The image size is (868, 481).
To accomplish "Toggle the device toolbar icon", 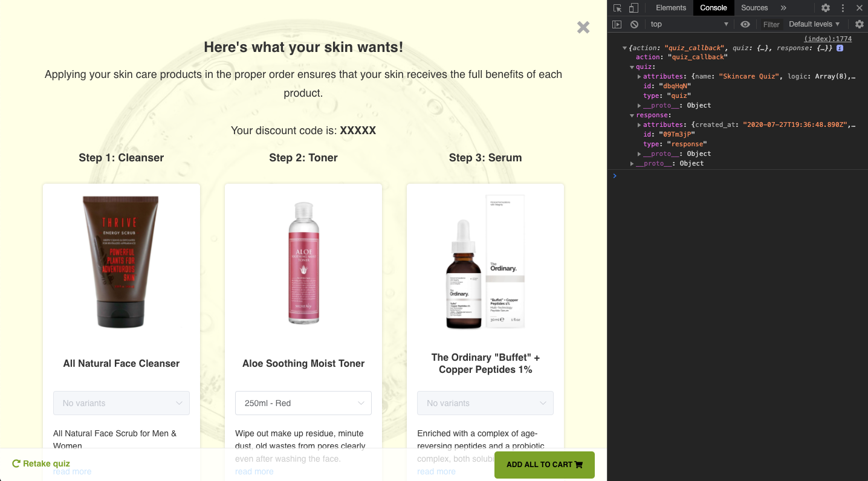I will tap(633, 8).
